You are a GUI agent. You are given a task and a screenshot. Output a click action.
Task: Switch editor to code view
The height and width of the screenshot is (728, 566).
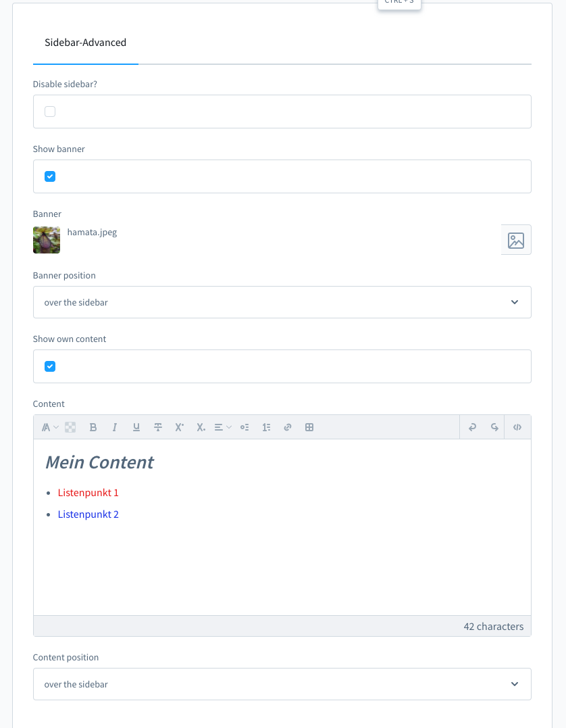pyautogui.click(x=517, y=427)
